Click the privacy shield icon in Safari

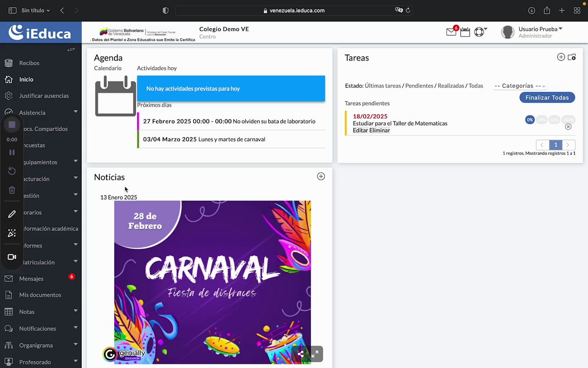[x=166, y=10]
